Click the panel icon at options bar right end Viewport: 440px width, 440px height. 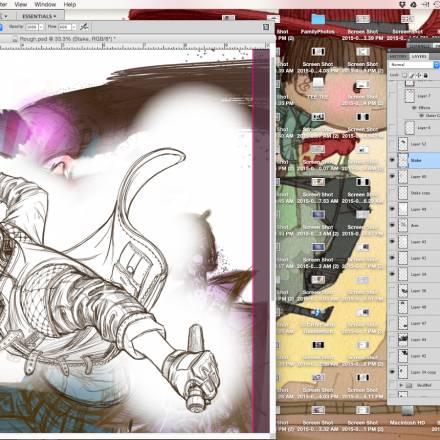click(266, 27)
